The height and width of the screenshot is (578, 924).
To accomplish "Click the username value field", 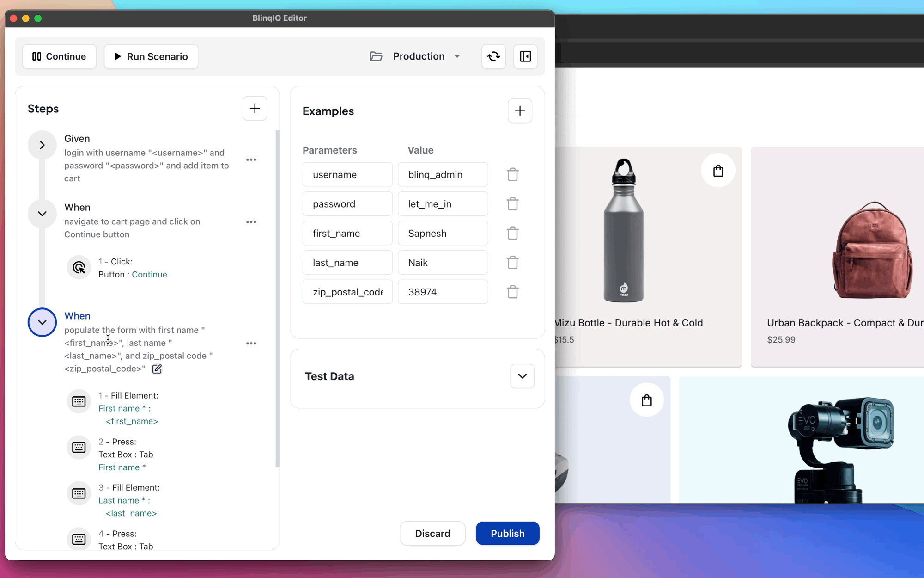I will click(x=443, y=174).
